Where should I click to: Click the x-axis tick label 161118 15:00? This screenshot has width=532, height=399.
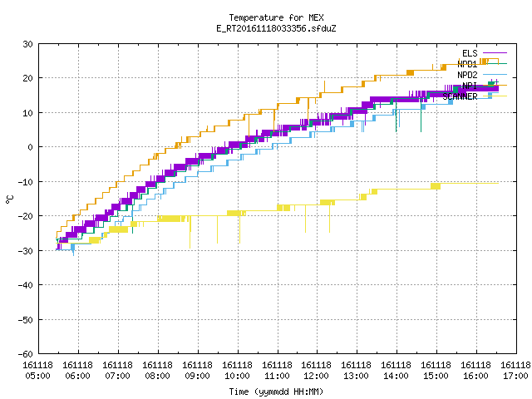pos(436,371)
